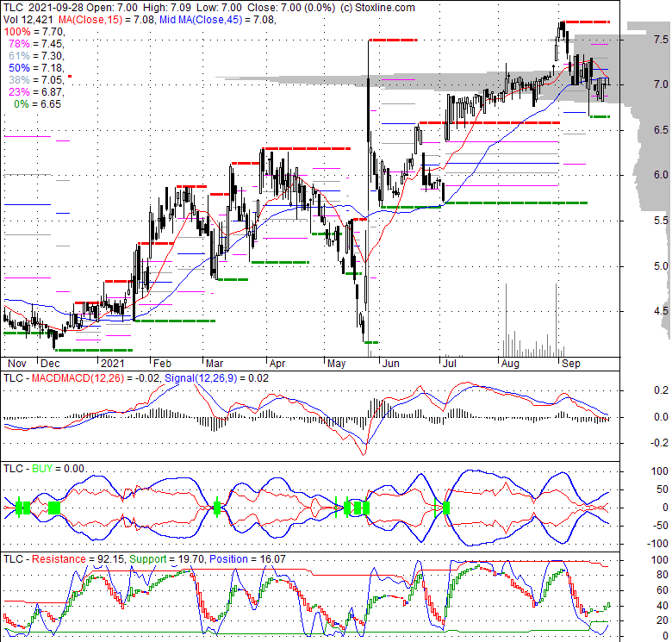Screen dimensions: 672x642
Task: Click the TLC - BUY = 0.00 label
Action: 44,469
